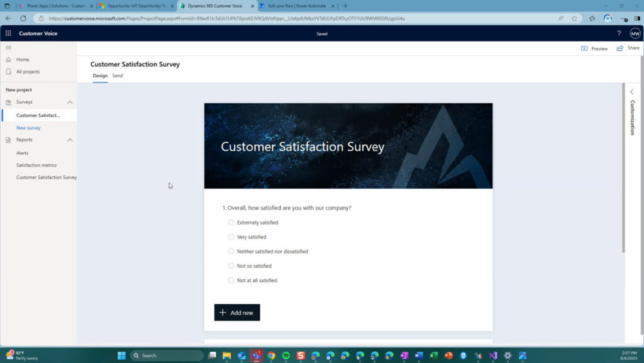This screenshot has height=363, width=644.
Task: Click the Share button
Action: pos(628,48)
